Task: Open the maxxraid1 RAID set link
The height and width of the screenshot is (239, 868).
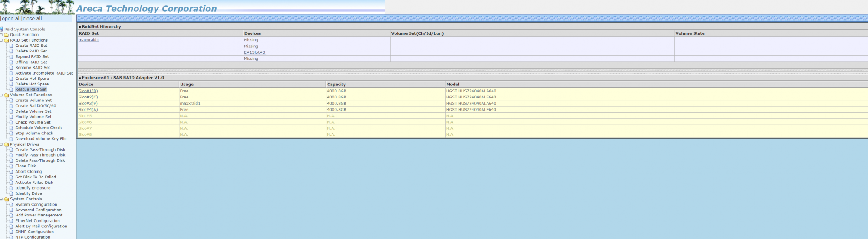Action: click(x=89, y=40)
